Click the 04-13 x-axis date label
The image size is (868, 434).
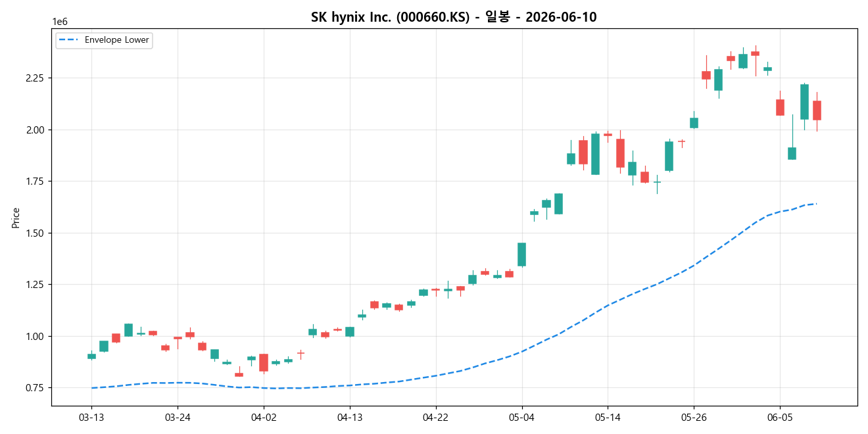pos(350,418)
